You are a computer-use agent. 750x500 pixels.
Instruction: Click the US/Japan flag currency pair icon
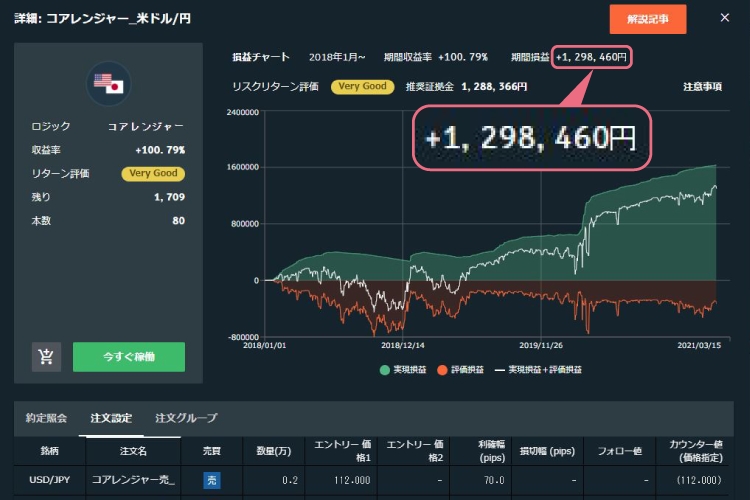(109, 84)
